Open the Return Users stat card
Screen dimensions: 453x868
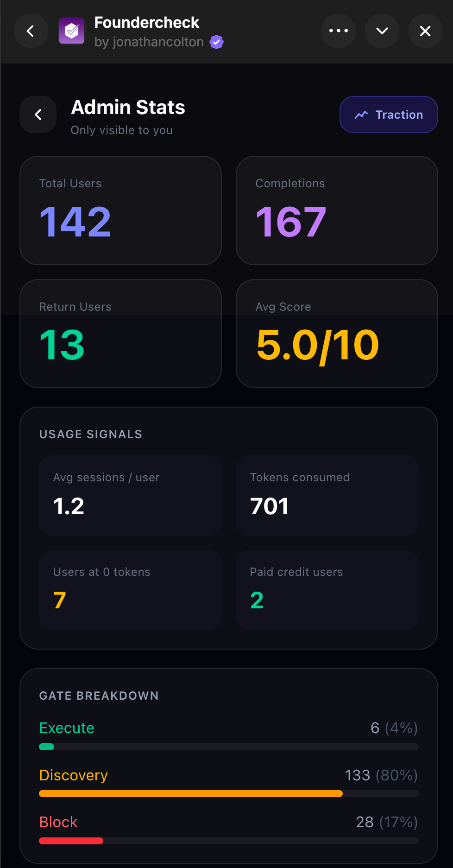coord(120,333)
